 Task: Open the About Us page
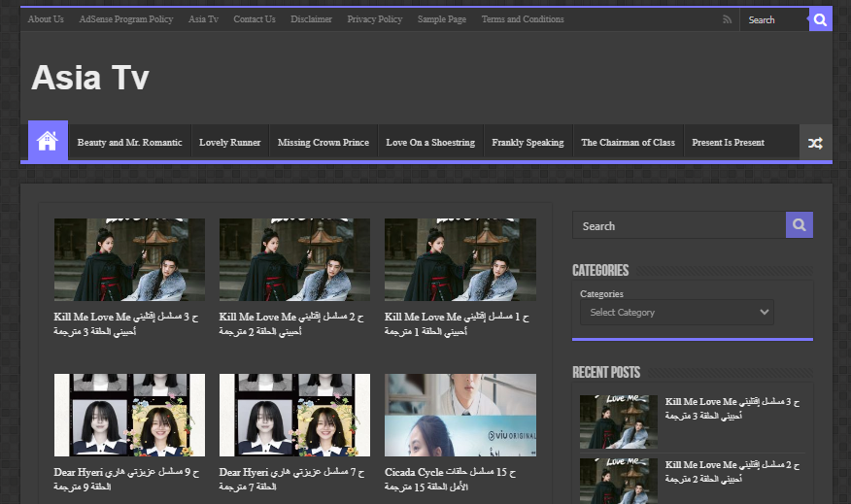[x=46, y=19]
